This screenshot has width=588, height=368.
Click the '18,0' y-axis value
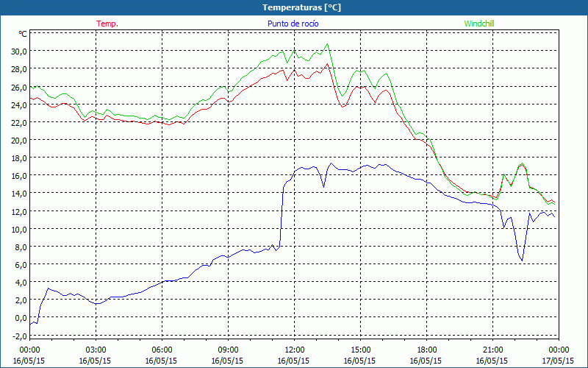19,158
